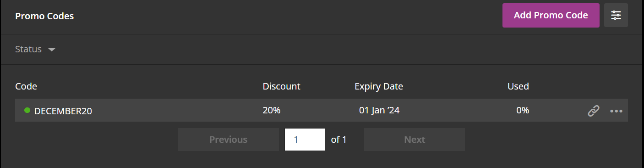Go to the Next page
This screenshot has width=644, height=168.
point(415,140)
